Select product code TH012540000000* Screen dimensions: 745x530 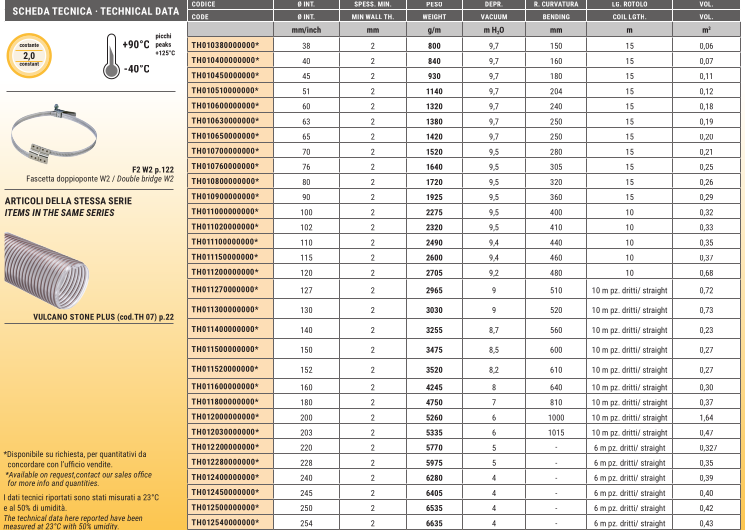224,523
